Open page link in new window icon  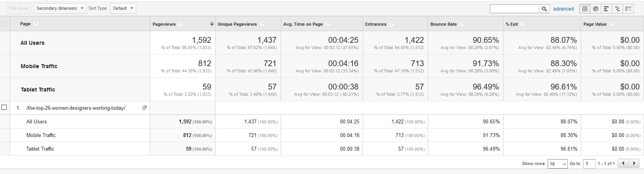pos(144,108)
